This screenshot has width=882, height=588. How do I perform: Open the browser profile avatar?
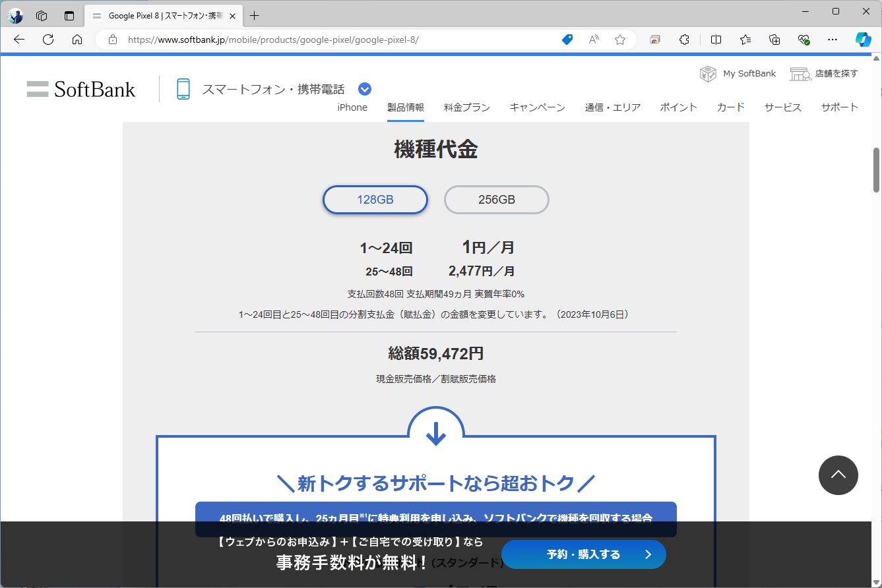tap(15, 16)
